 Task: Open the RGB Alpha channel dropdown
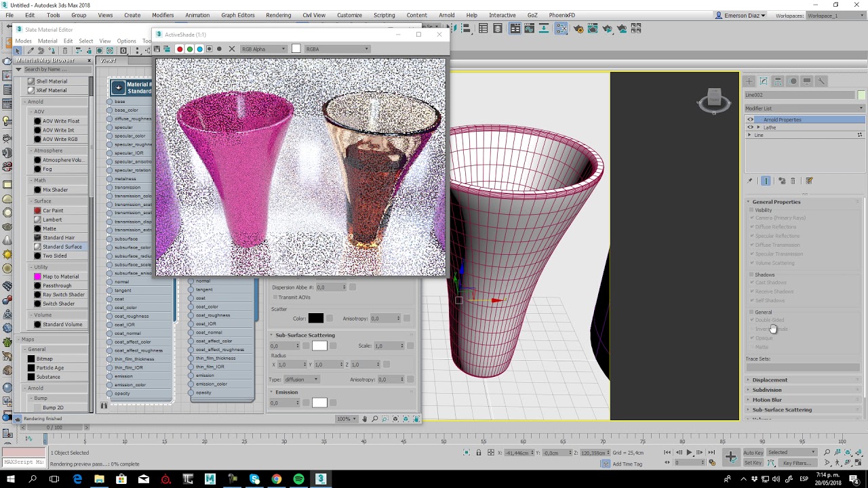(264, 49)
